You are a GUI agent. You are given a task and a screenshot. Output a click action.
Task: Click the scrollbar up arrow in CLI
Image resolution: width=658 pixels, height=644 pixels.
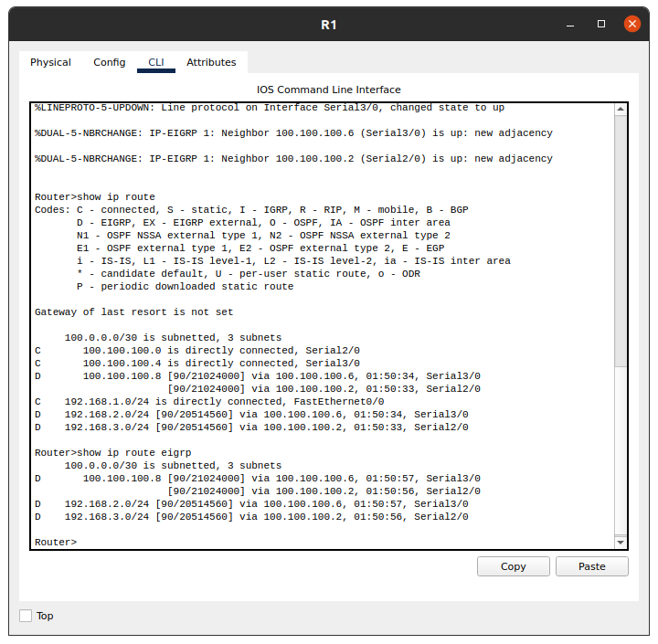point(621,110)
